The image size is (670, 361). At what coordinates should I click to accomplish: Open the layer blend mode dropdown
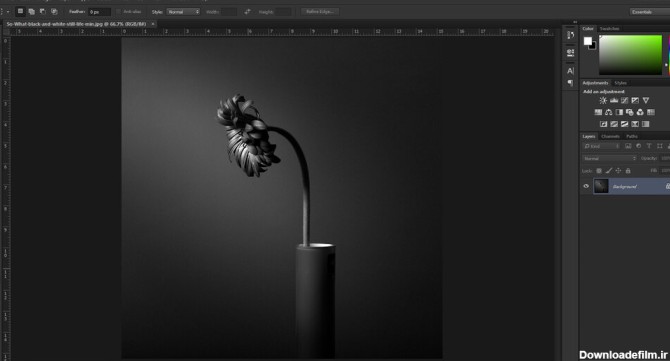point(609,158)
